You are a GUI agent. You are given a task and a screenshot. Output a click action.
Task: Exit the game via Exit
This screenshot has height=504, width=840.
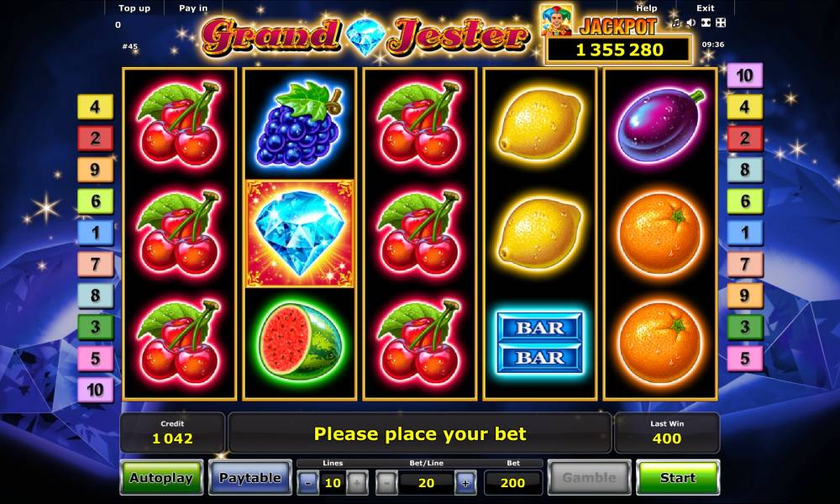(705, 8)
